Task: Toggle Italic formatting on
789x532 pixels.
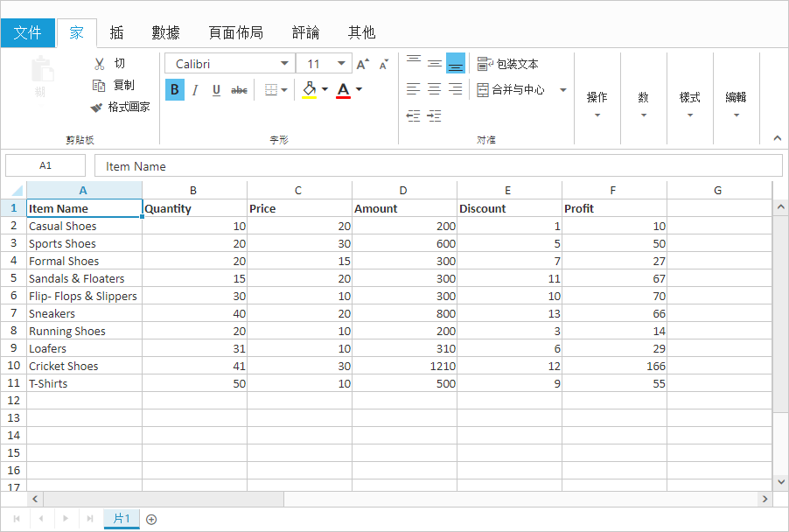Action: (195, 89)
